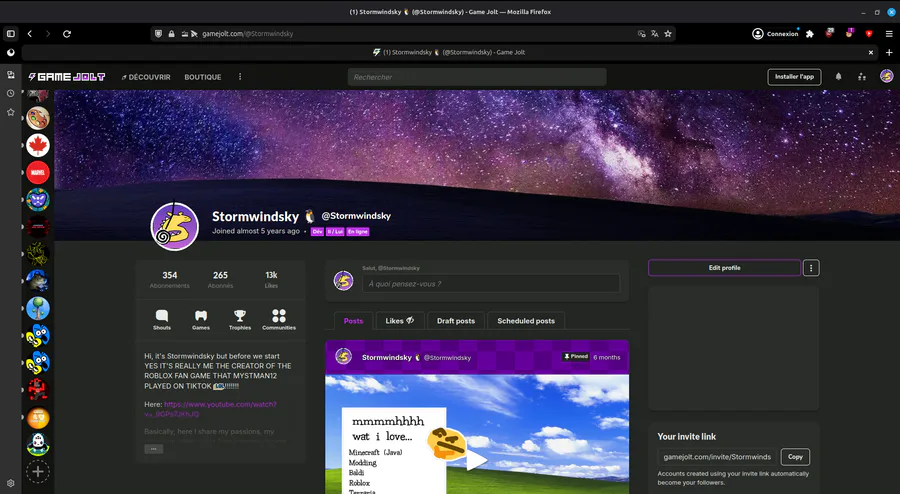Add a community with the plus icon
Screen dimensions: 900x494
click(x=38, y=472)
